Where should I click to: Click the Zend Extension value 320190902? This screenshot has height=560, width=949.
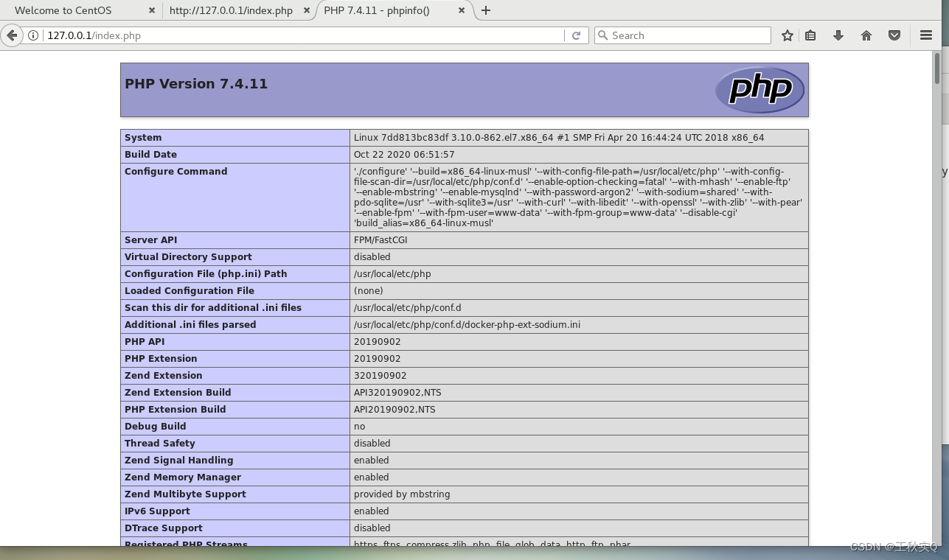(380, 376)
